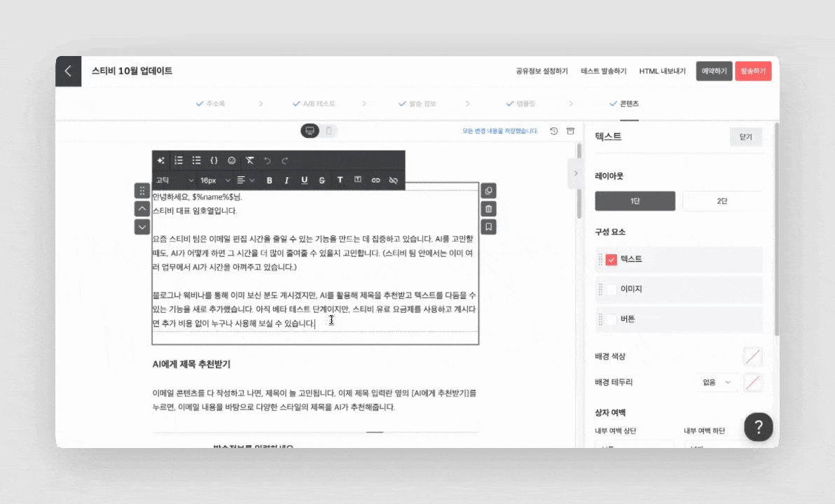Viewport: 835px width, 504px height.
Task: Go to the 템플릿 step
Action: (x=520, y=104)
